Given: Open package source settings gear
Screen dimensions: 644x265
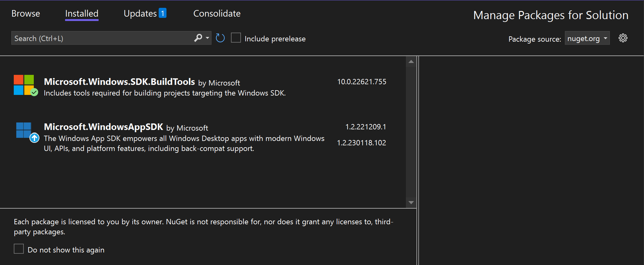Looking at the screenshot, I should click(623, 38).
